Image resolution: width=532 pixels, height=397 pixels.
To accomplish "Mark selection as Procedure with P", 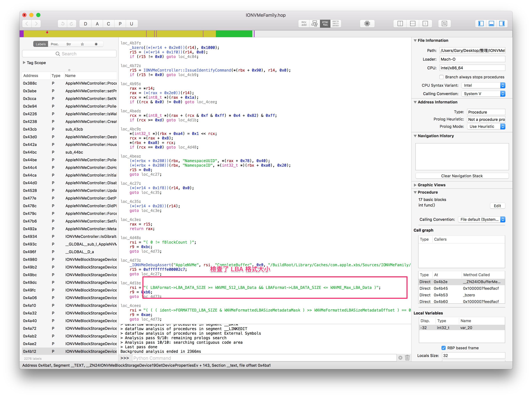I will pos(120,24).
